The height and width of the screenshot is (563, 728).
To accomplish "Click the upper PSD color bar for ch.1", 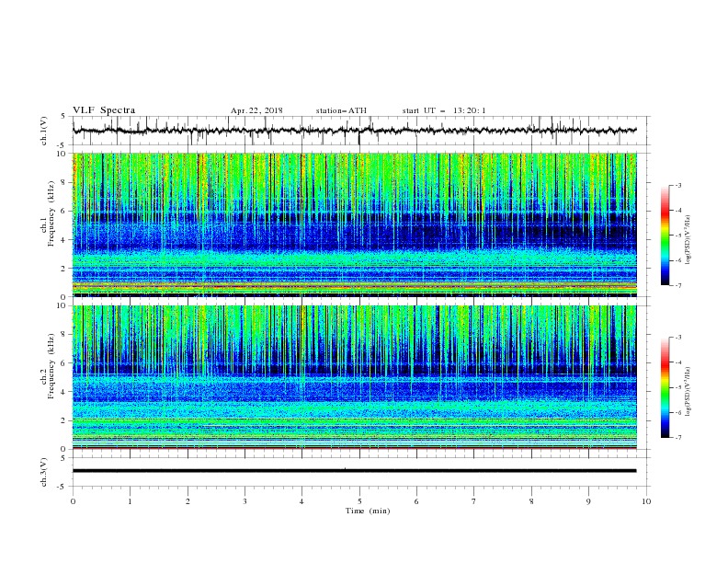I will point(665,236).
